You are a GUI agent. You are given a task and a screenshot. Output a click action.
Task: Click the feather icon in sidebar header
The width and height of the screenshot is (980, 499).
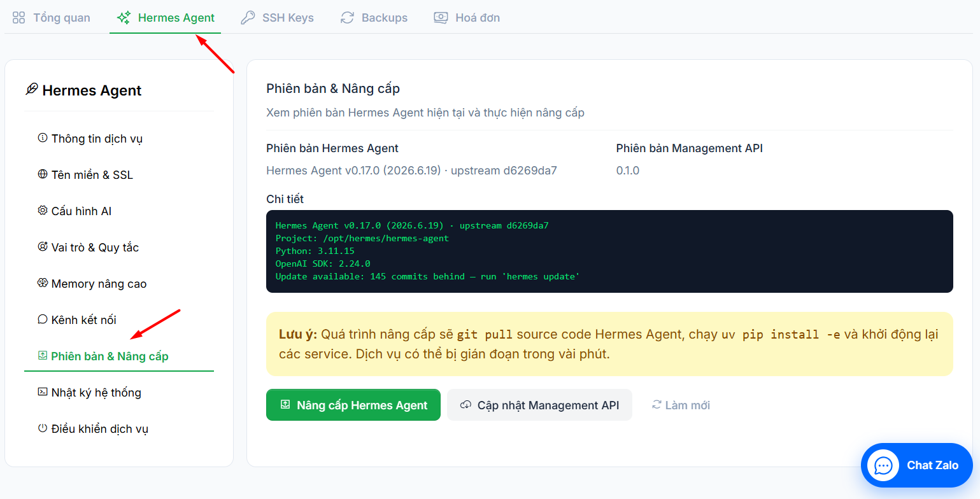coord(32,89)
